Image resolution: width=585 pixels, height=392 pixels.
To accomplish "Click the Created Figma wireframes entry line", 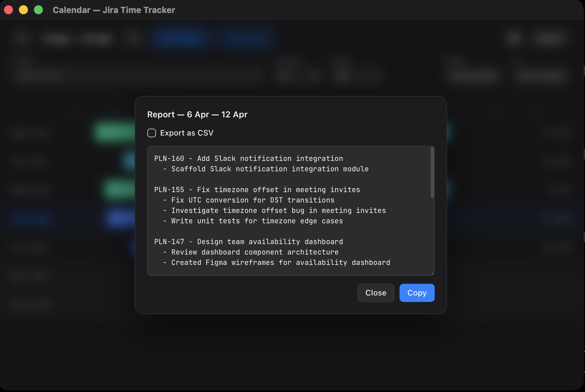I will (280, 263).
